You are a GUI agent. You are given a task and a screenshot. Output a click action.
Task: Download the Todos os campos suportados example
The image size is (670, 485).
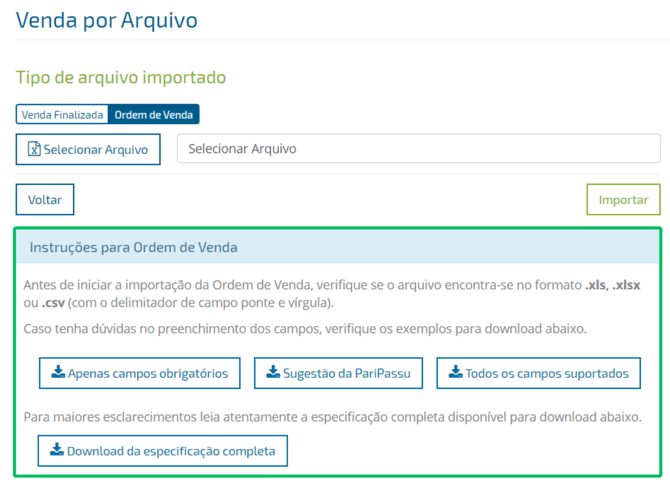click(538, 374)
